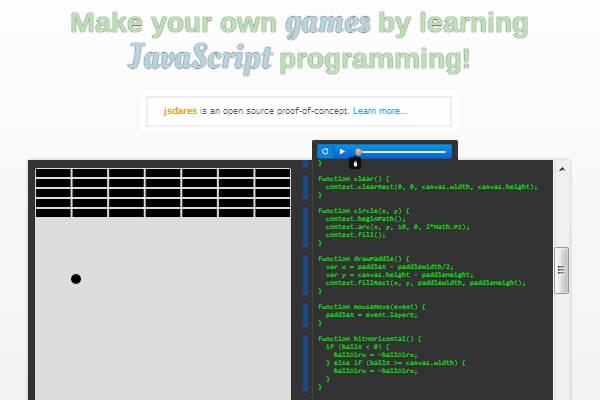Image resolution: width=600 pixels, height=400 pixels.
Task: Click the line containing "context.fillRect"
Action: coord(426,283)
